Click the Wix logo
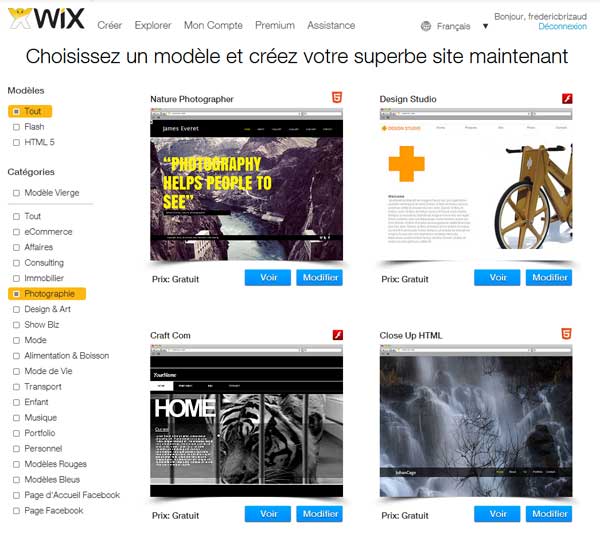 click(x=46, y=19)
